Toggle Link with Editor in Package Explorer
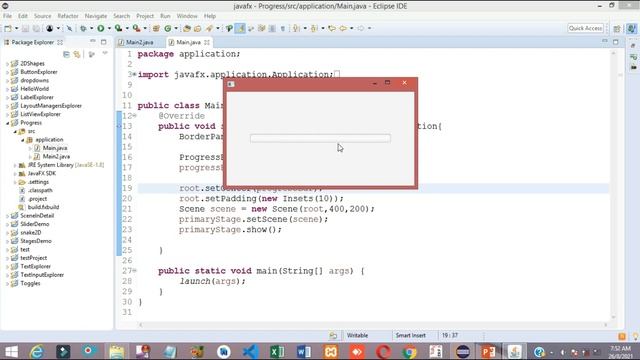The height and width of the screenshot is (360, 640). click(77, 54)
